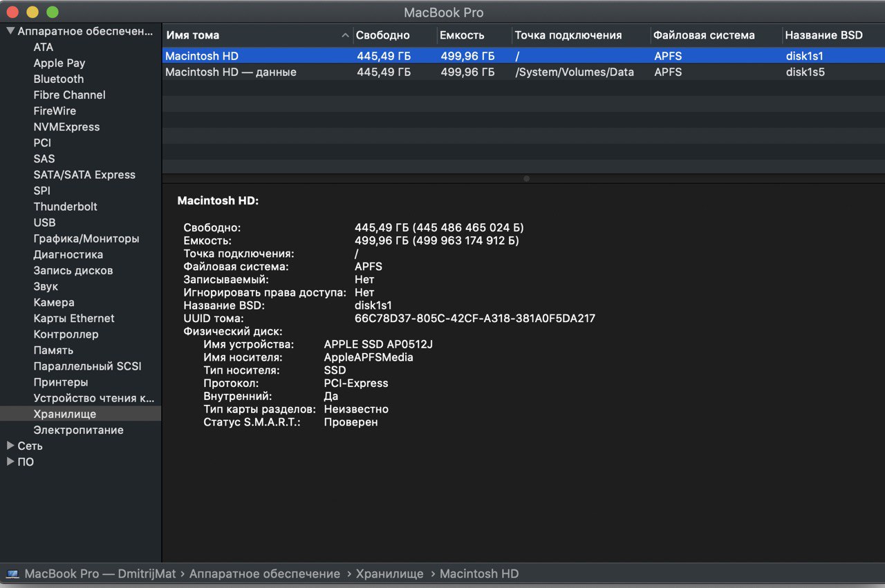Select the Сеть category label
885x588 pixels.
coord(30,446)
